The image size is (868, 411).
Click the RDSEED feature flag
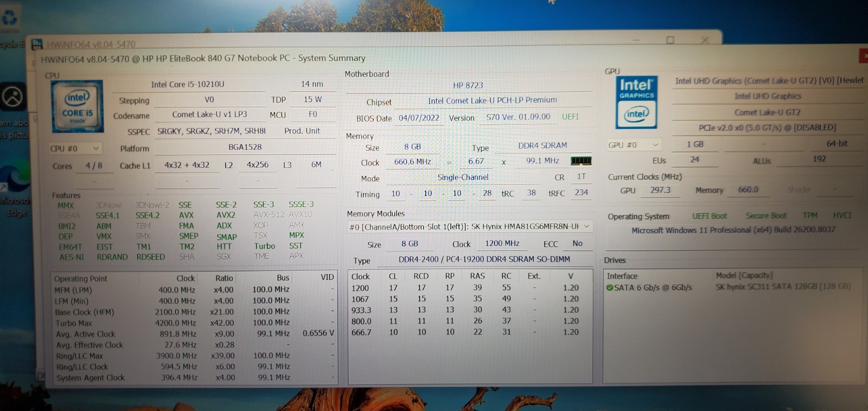pyautogui.click(x=150, y=257)
